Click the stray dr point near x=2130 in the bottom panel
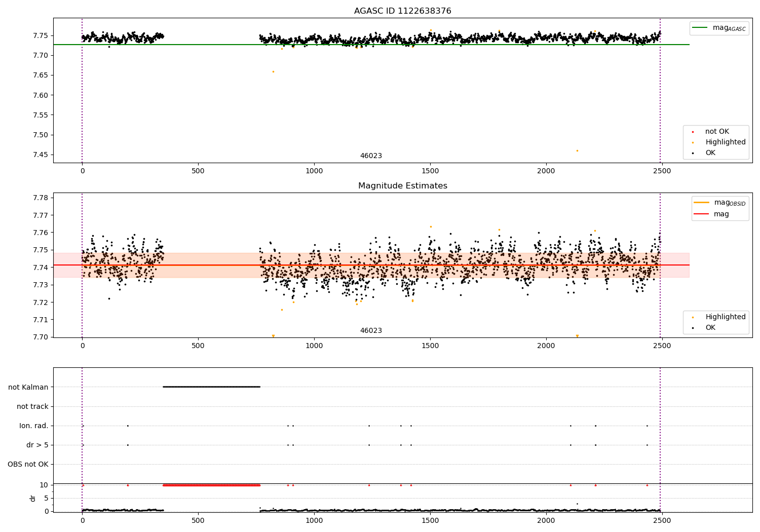 (x=577, y=504)
